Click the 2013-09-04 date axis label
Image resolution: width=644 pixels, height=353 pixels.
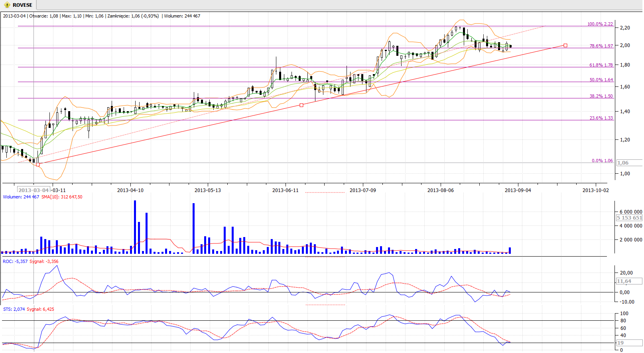[518, 190]
